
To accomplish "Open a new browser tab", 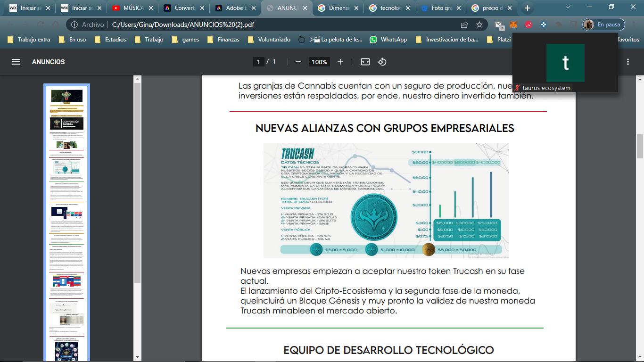I will [528, 8].
